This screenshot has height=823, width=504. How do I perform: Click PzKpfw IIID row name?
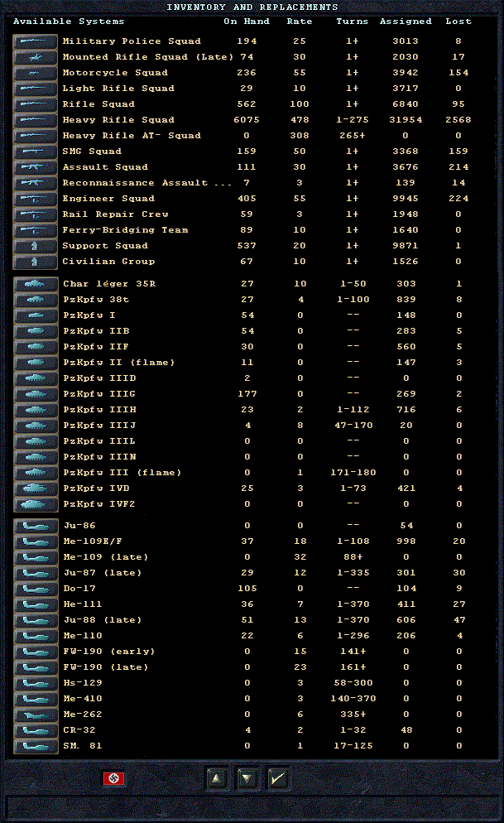[x=99, y=378]
